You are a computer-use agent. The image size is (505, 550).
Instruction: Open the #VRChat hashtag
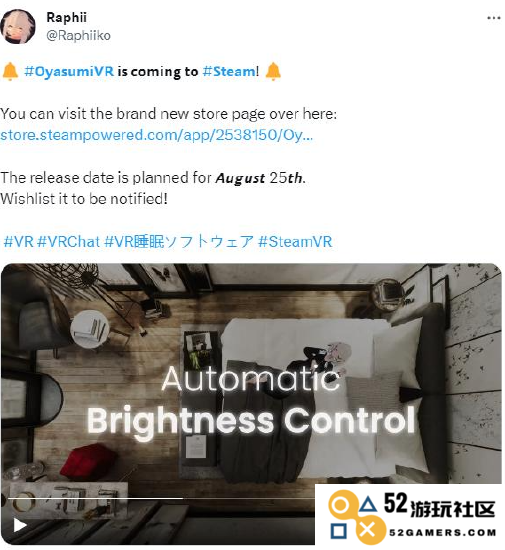[68, 242]
